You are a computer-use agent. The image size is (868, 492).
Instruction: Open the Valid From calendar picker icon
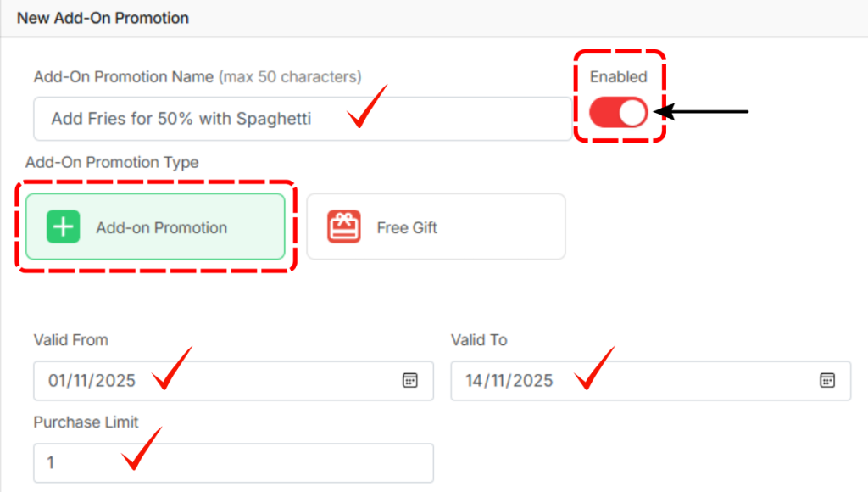tap(409, 380)
